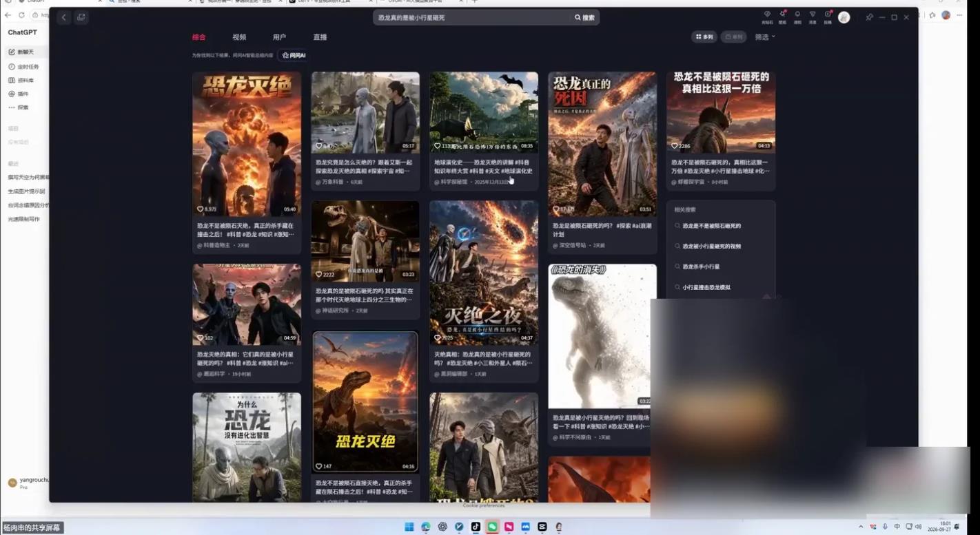This screenshot has height=535, width=980.
Task: Click the browser favorites star icon
Action: click(x=932, y=15)
